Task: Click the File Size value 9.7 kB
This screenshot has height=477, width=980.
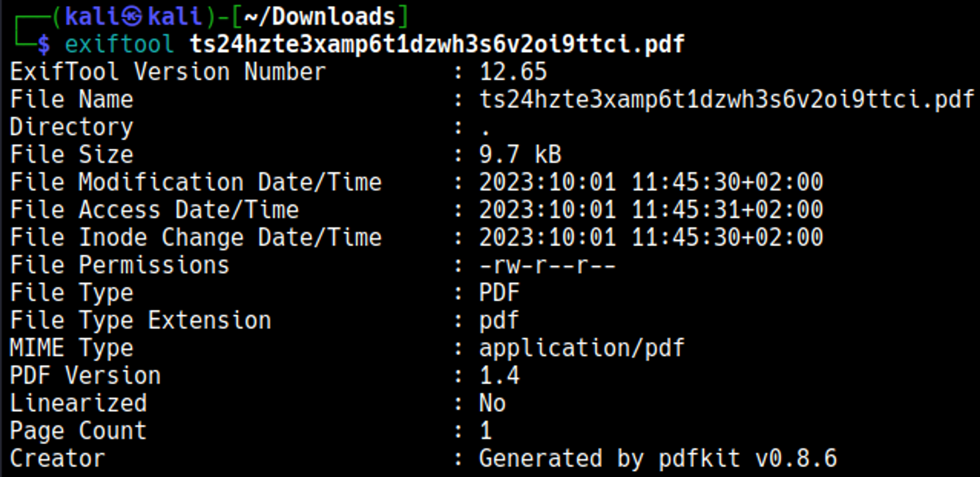Action: pos(519,155)
